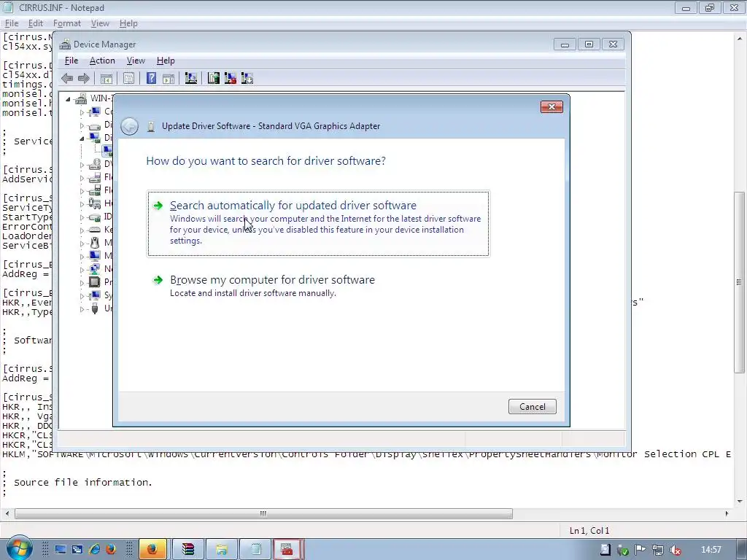Click the 14:57 taskbar clock

(711, 550)
